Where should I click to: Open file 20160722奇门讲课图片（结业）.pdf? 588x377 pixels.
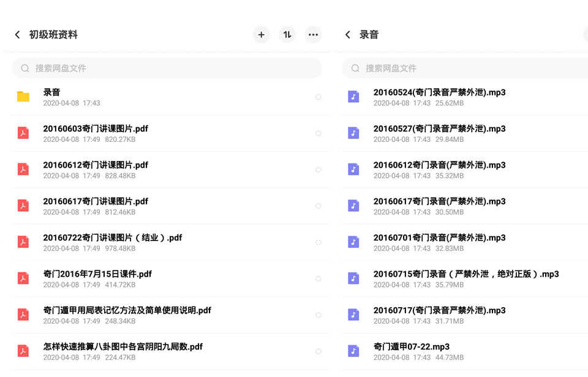[x=113, y=237]
